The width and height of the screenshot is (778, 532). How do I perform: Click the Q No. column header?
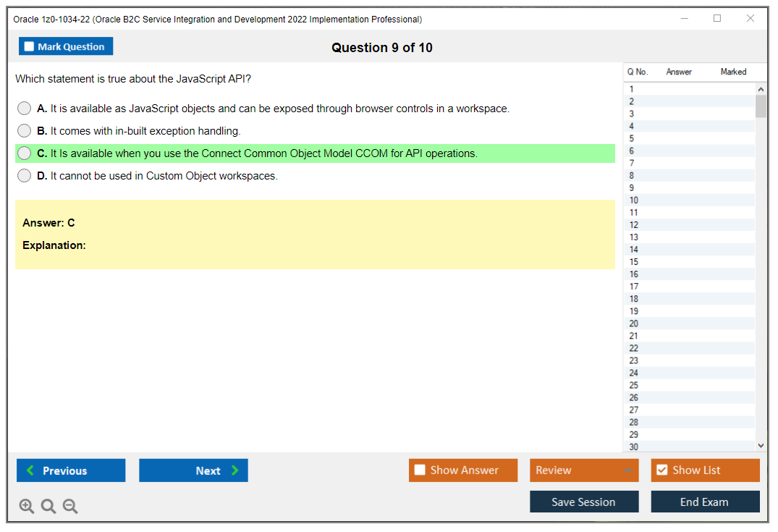coord(637,72)
